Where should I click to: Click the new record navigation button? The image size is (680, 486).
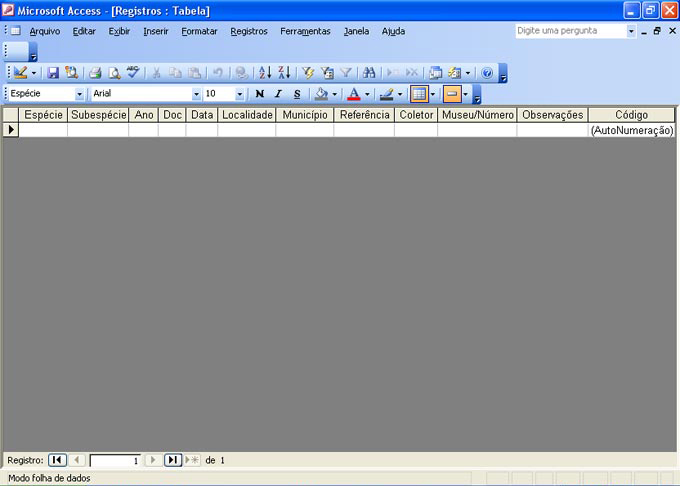[192, 460]
